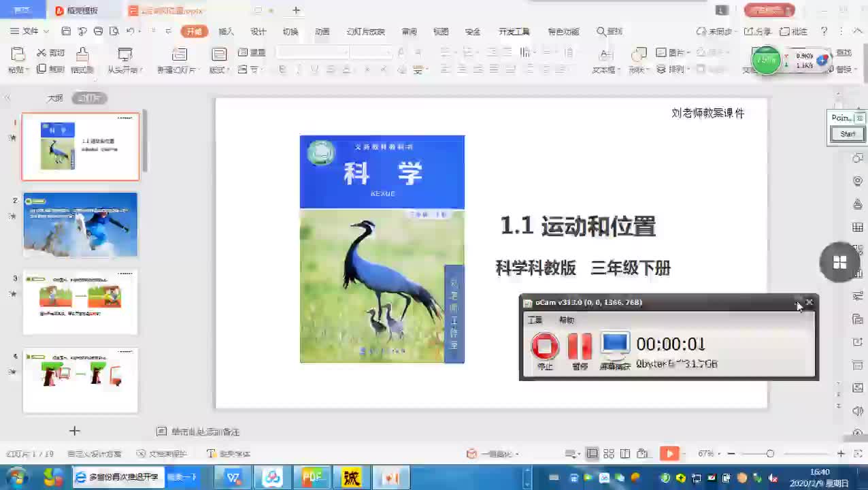Open the font name combo box

(313, 52)
